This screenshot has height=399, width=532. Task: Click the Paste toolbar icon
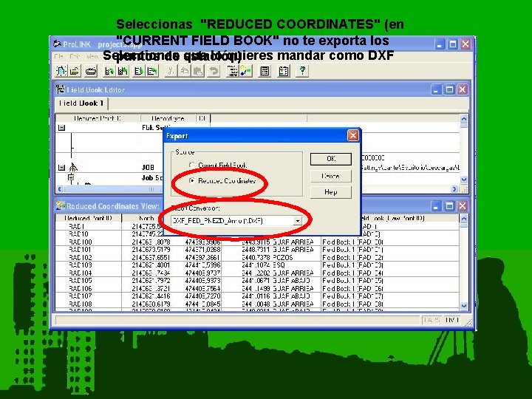click(199, 71)
